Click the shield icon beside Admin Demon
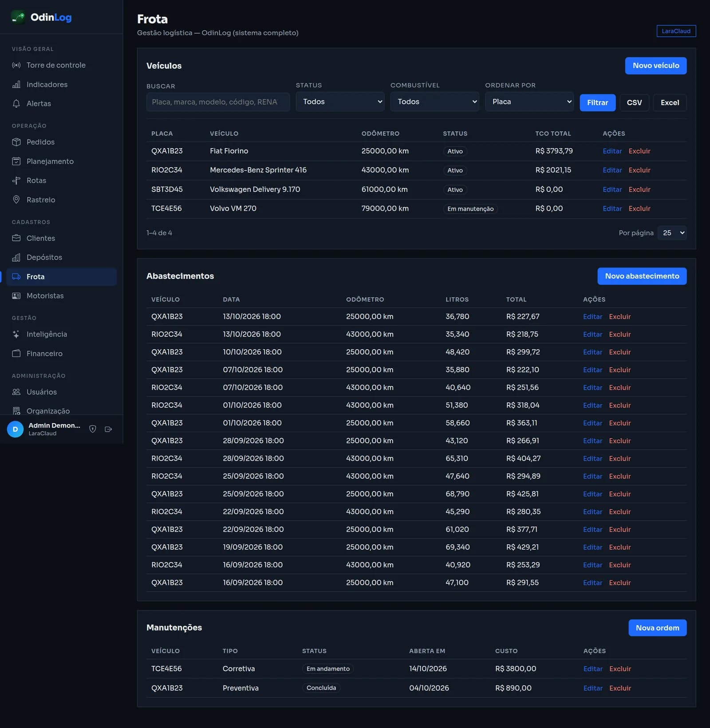The height and width of the screenshot is (728, 710). pos(93,429)
